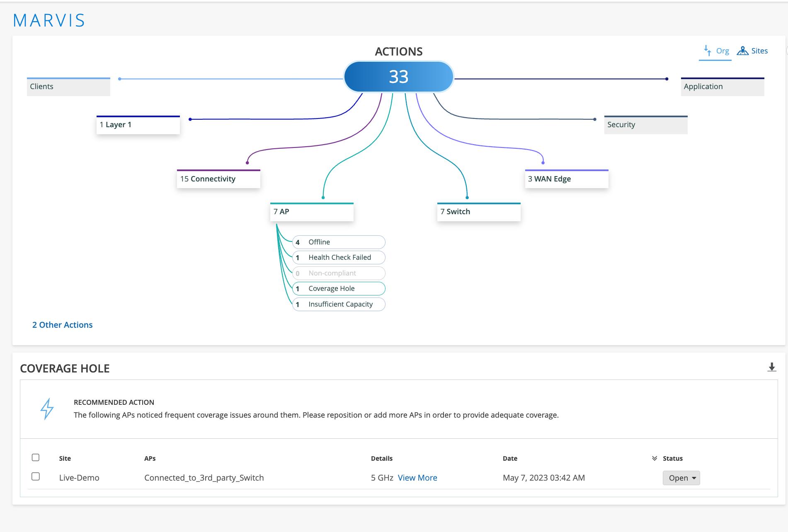Screen dimensions: 788x532
Task: Click the MARVIS logo
Action: click(49, 20)
